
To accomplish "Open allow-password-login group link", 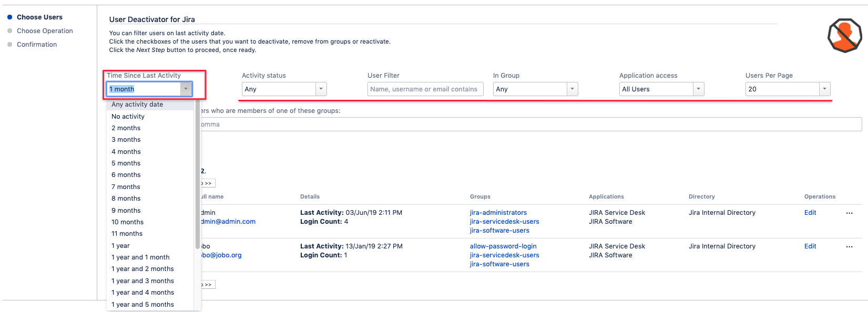I will point(503,246).
